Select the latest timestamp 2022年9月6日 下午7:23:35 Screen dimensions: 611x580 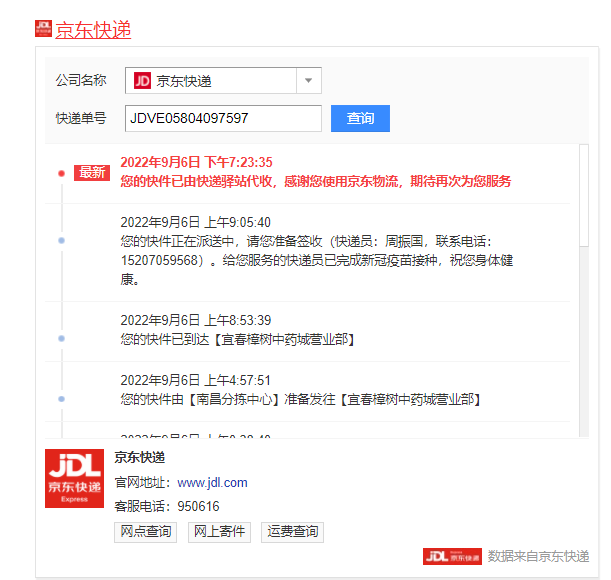[x=196, y=162]
